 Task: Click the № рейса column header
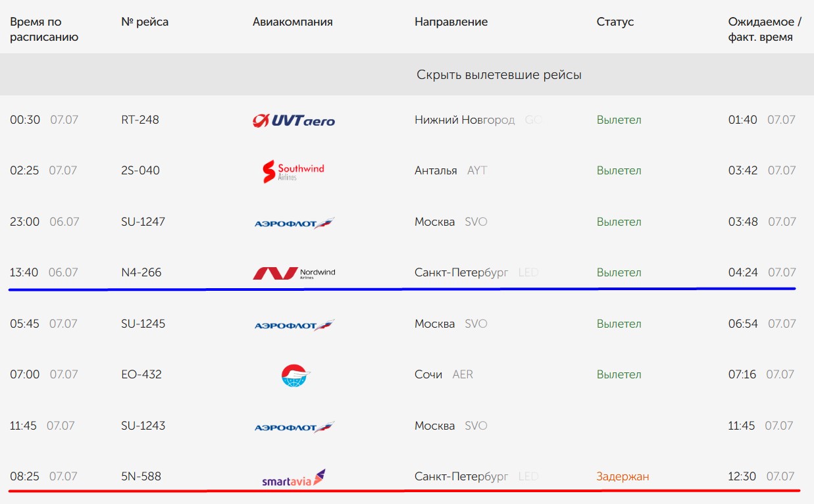coord(145,22)
